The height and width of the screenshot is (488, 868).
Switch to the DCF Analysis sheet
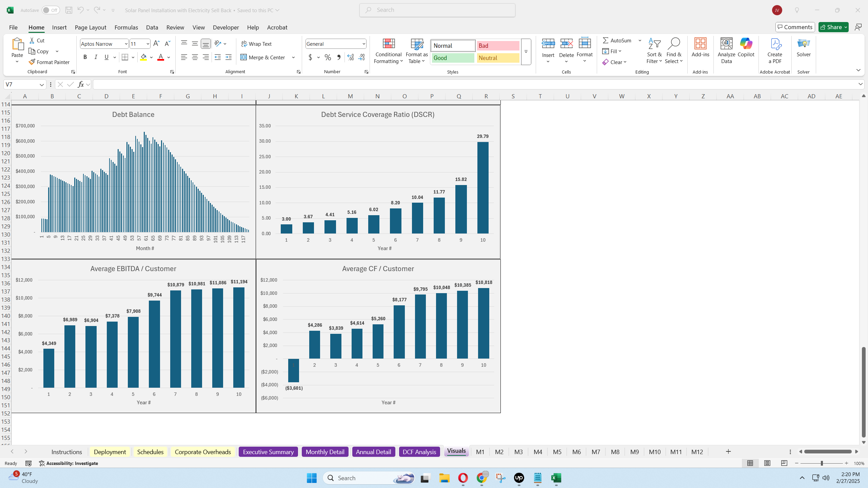click(x=419, y=452)
